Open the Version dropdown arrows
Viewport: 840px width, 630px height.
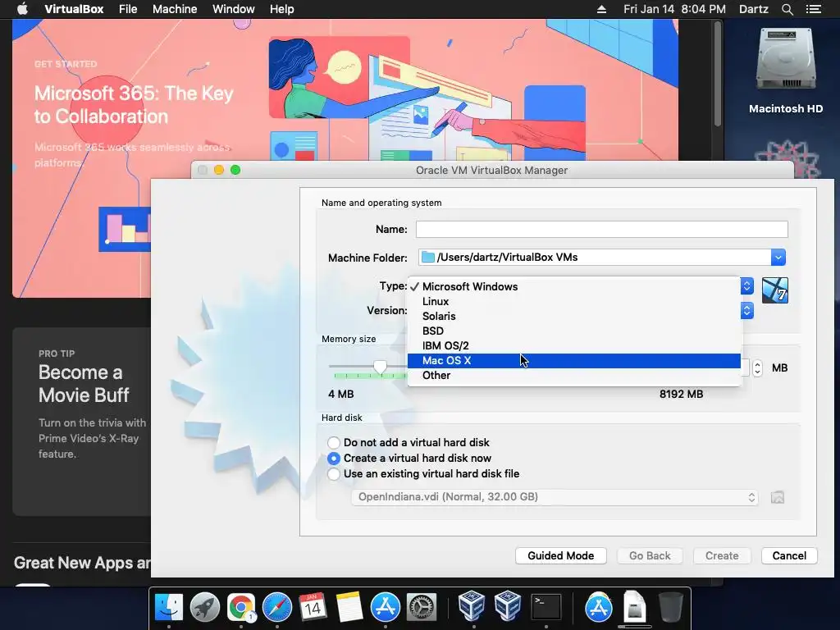pyautogui.click(x=746, y=311)
